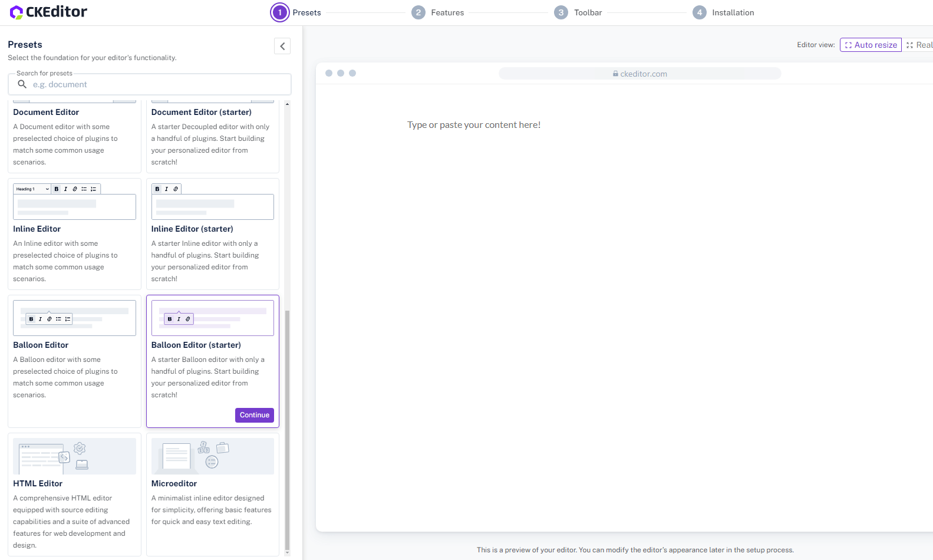Select Inline Editor (starter) preset preview

(212, 202)
